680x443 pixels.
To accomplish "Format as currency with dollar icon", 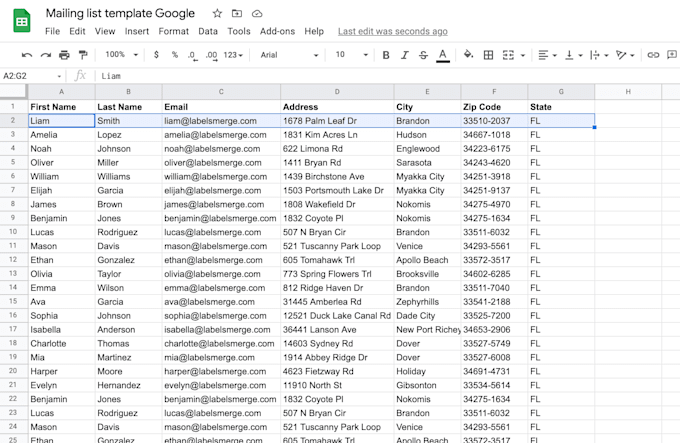I will [156, 55].
